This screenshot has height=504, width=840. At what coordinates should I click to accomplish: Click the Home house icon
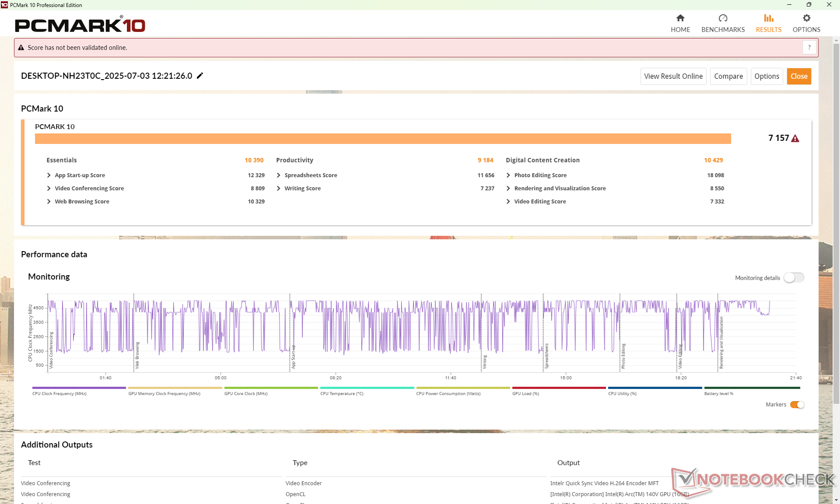pos(680,18)
